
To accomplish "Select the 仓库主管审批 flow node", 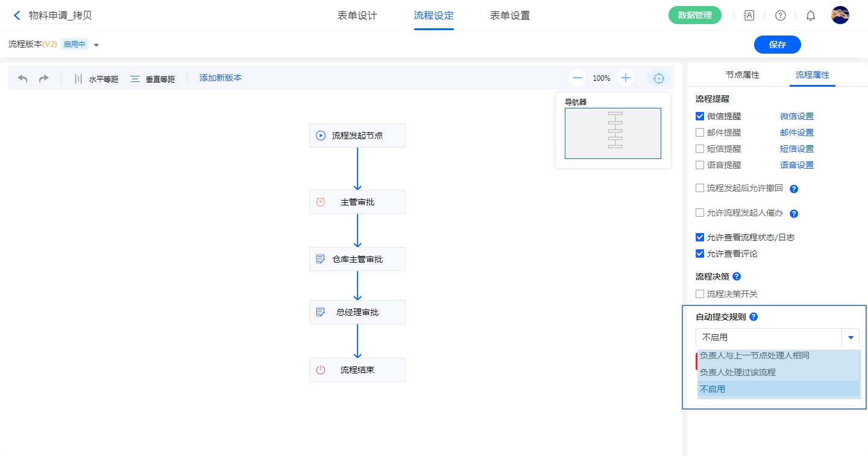I will (357, 259).
